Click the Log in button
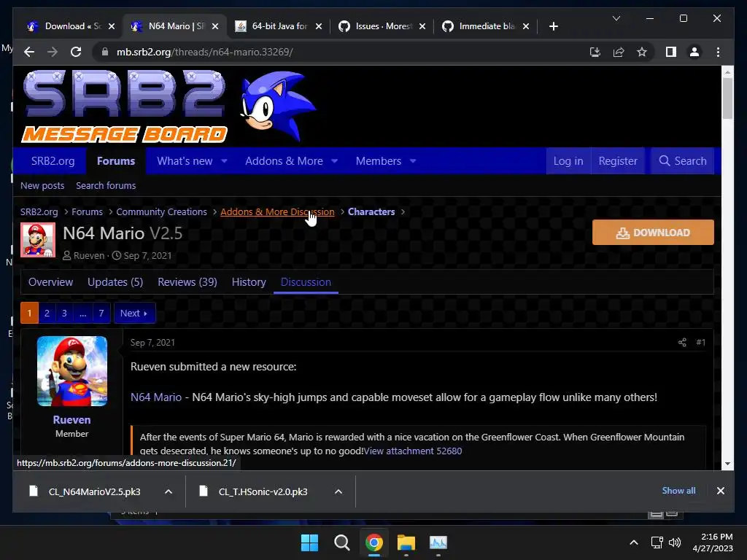This screenshot has height=560, width=747. coord(568,161)
